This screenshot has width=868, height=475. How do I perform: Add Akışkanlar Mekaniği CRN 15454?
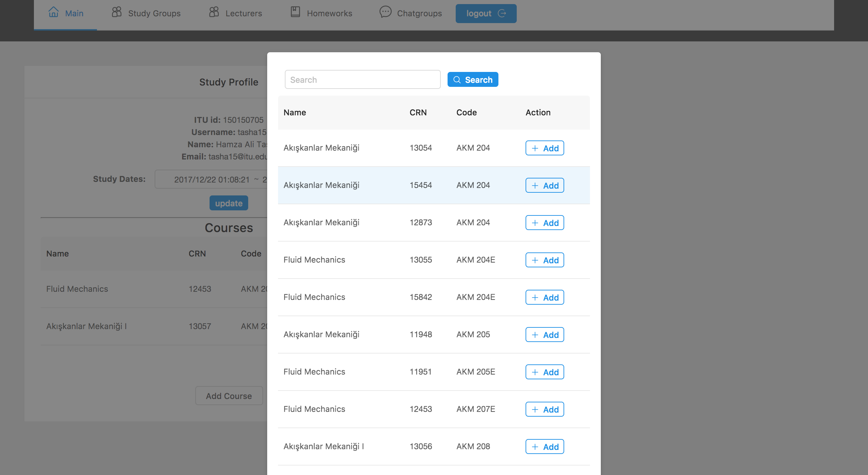[x=545, y=185]
